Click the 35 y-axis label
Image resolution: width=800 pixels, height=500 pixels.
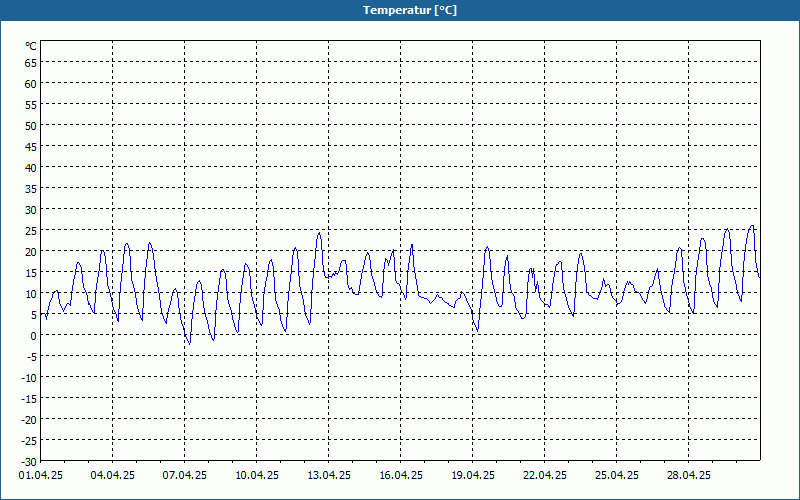(31, 189)
